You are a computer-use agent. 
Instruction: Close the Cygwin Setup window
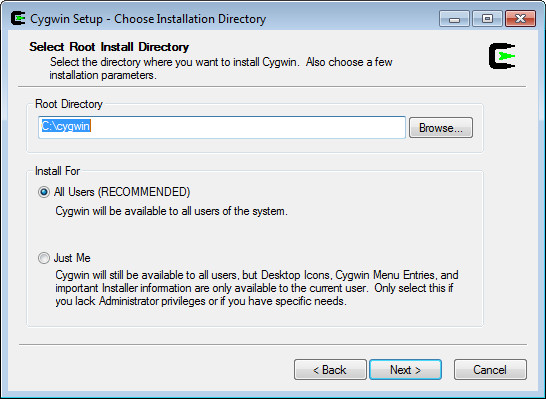(x=520, y=18)
